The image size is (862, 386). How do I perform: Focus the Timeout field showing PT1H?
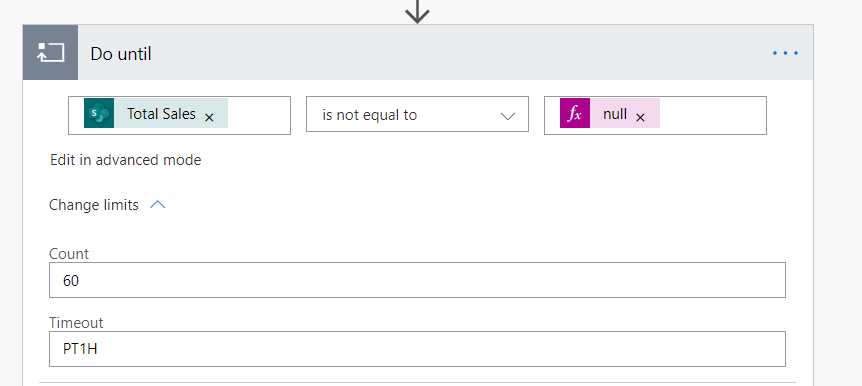pyautogui.click(x=417, y=349)
